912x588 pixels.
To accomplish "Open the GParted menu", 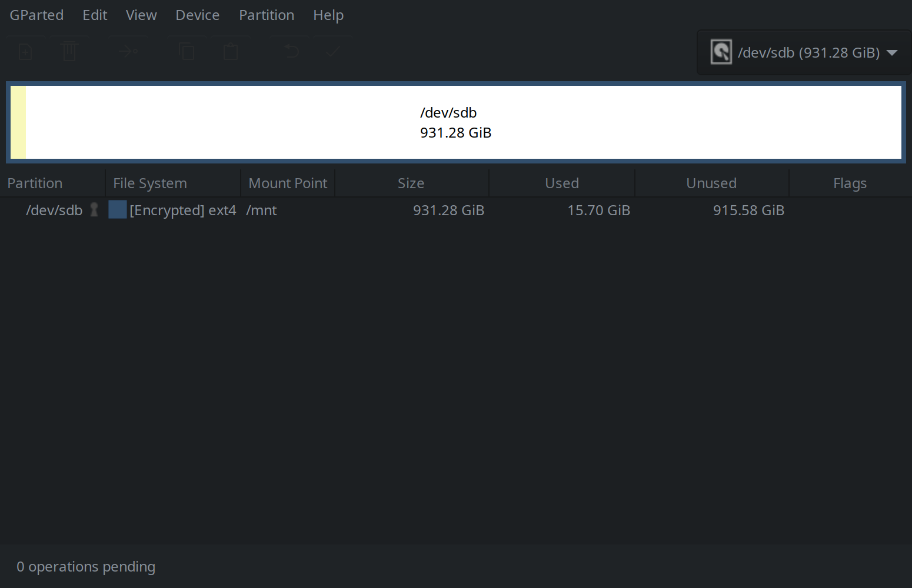I will tap(36, 15).
